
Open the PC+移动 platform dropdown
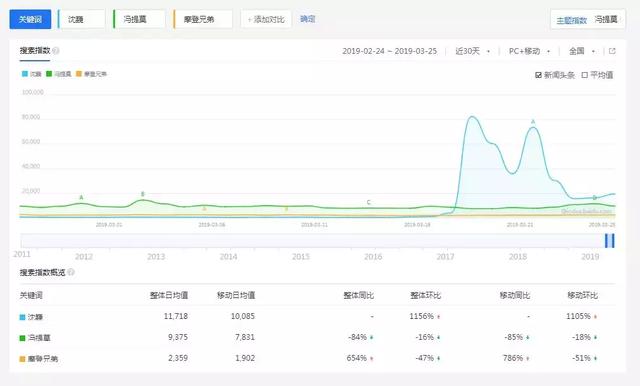tap(529, 51)
